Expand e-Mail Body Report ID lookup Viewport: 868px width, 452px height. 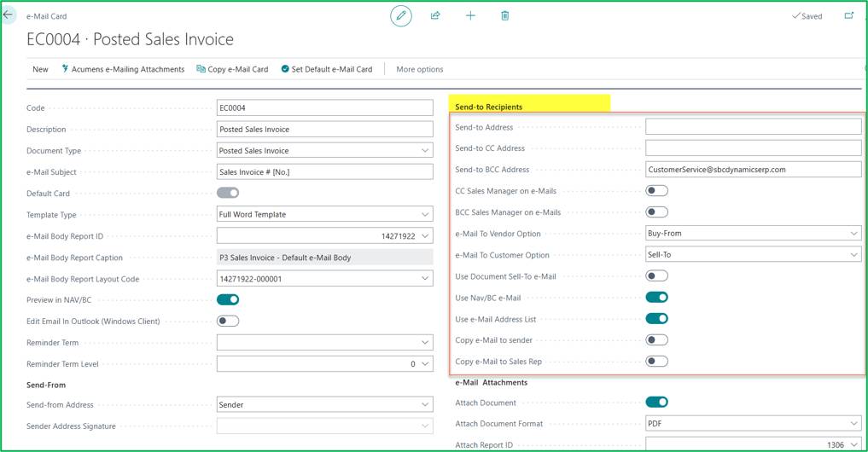[x=424, y=235]
